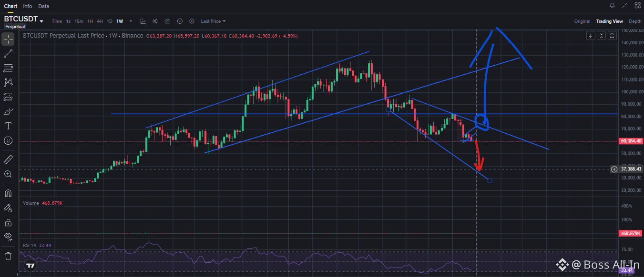
Task: Select the crosshair cursor tool
Action: [x=8, y=40]
